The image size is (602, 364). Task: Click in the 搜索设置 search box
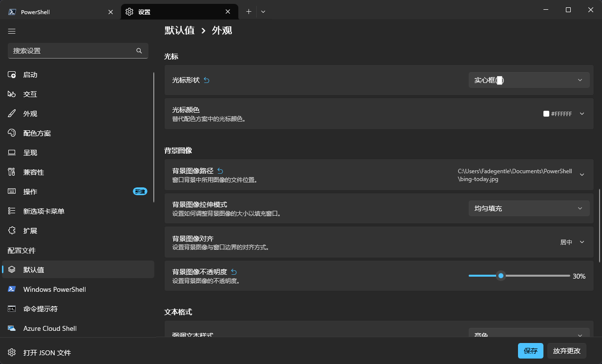[73, 51]
